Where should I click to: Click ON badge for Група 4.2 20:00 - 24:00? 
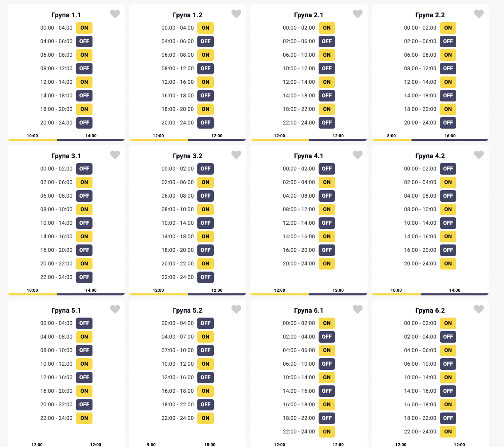coord(448,264)
